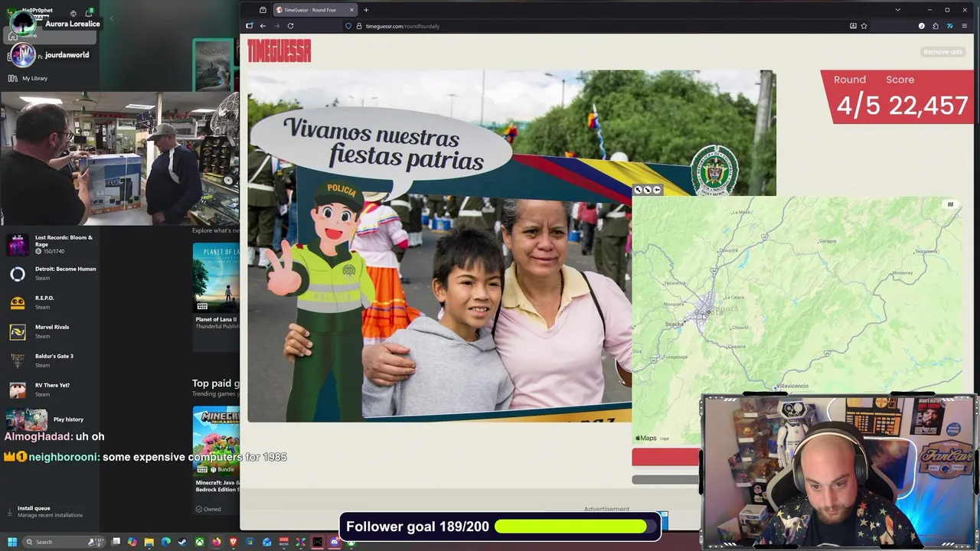Screen dimensions: 980x551
Task: Select Detroit: Become Human in sidebar
Action: pyautogui.click(x=51, y=273)
